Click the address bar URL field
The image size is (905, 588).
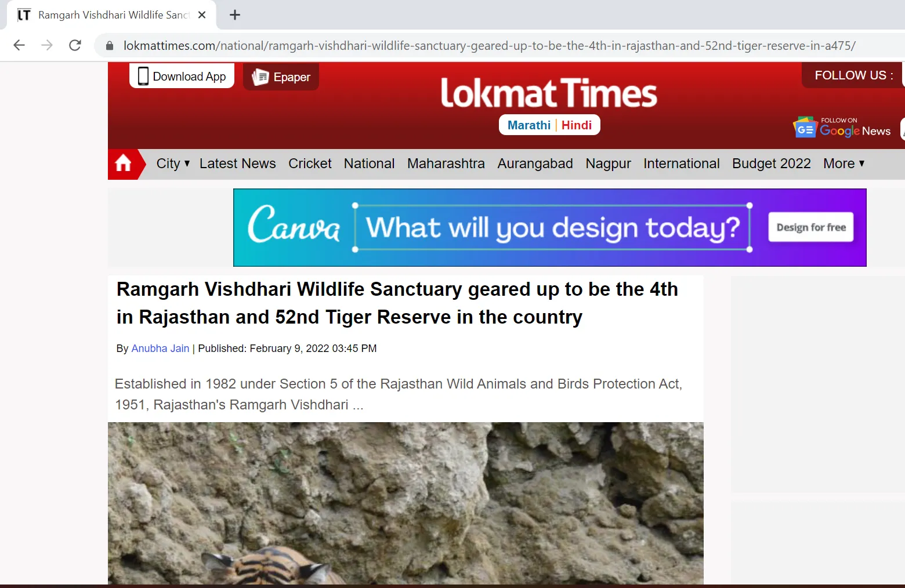coord(489,46)
